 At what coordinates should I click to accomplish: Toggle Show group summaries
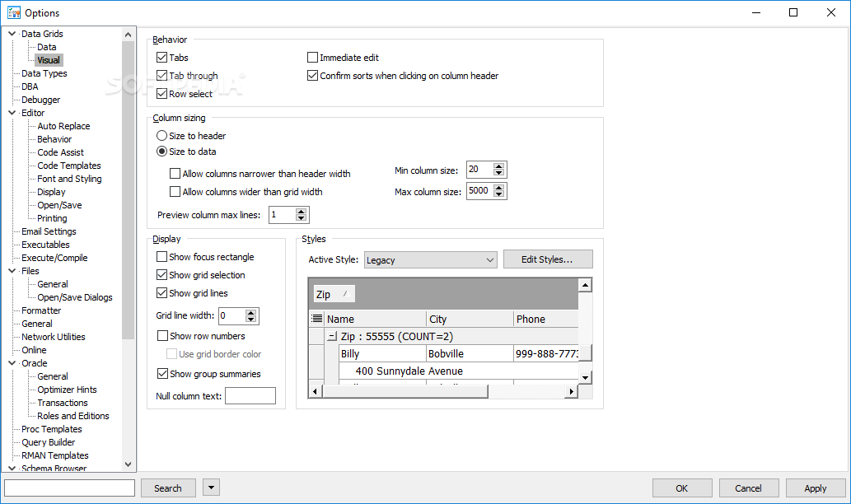point(162,374)
